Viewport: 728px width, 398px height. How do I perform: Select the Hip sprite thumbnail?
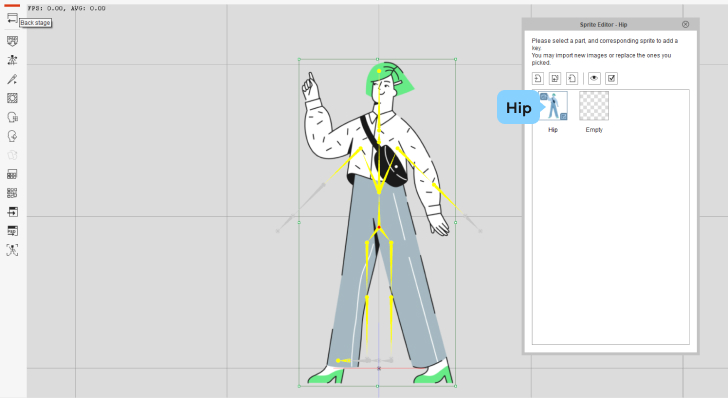pyautogui.click(x=553, y=106)
